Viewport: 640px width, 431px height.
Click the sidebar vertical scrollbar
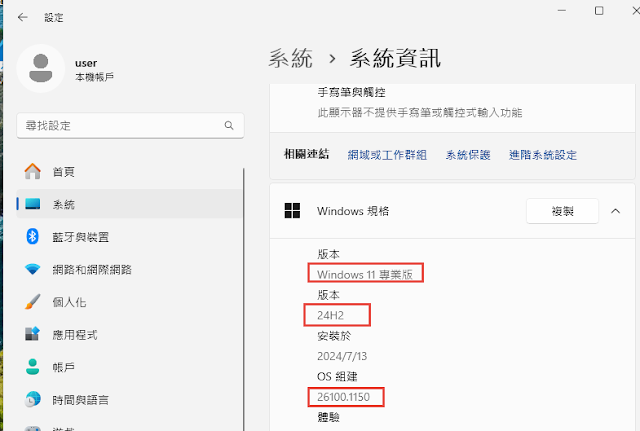244,299
